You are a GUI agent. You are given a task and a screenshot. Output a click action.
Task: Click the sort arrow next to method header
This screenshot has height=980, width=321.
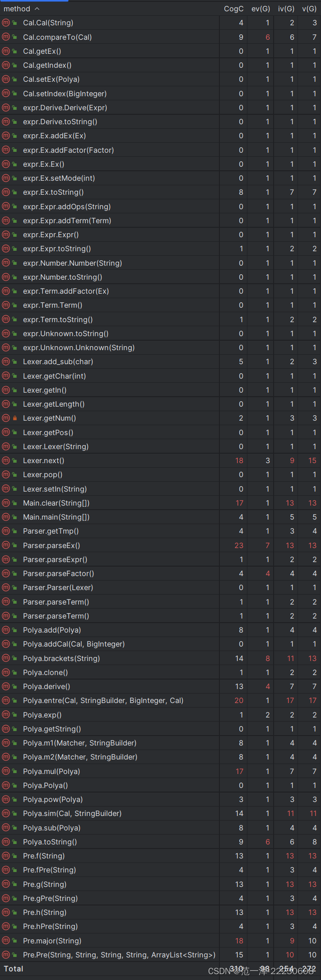[37, 9]
